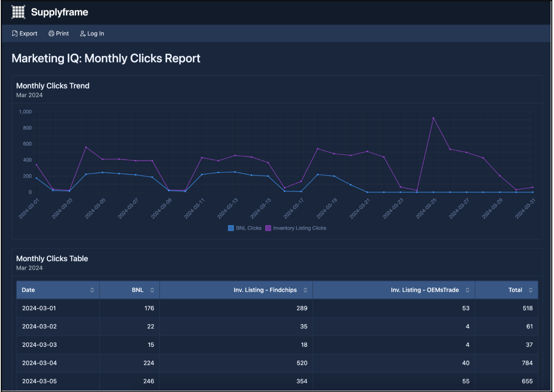554x392 pixels.
Task: Sort table using Date column arrows
Action: click(92, 290)
